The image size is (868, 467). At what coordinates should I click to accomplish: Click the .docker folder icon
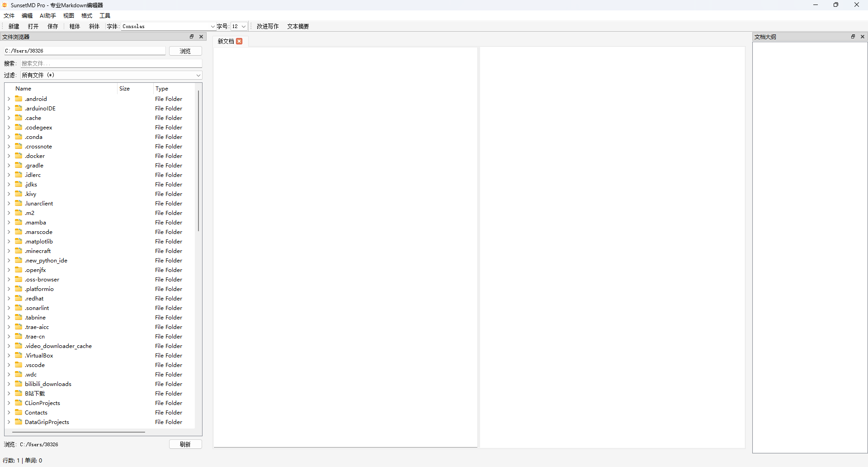point(19,156)
